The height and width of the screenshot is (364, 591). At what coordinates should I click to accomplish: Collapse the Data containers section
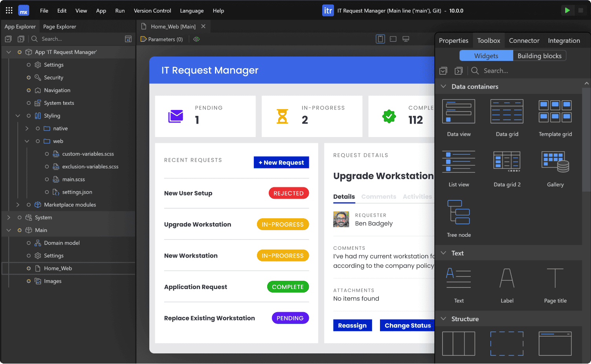[444, 86]
